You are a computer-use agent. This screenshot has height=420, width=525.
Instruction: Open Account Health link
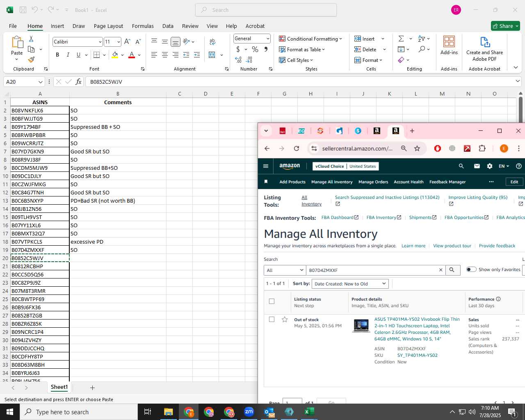click(409, 182)
